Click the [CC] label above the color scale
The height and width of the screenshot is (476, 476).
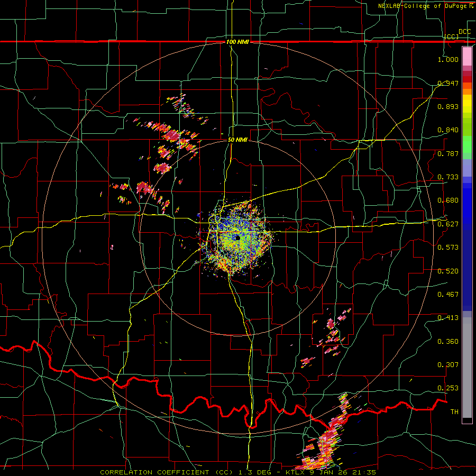452,36
